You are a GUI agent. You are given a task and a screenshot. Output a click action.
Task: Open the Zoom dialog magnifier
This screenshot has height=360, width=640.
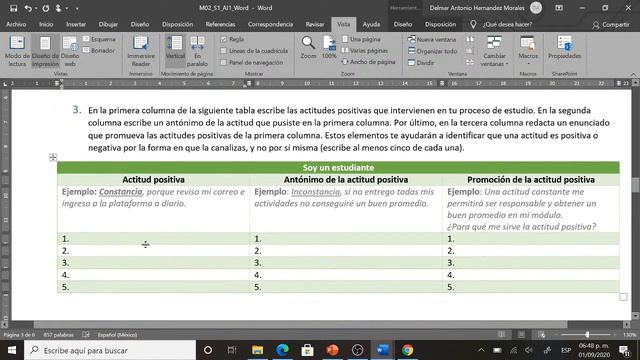click(308, 47)
